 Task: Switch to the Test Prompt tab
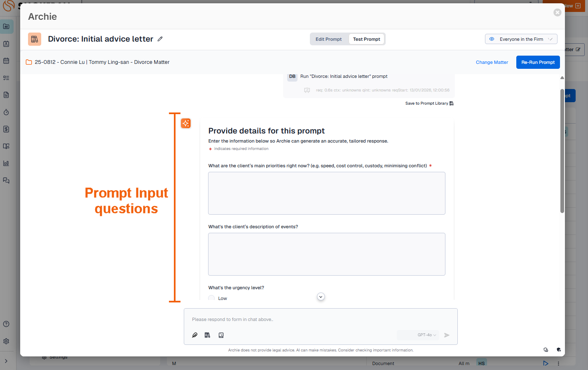click(366, 39)
